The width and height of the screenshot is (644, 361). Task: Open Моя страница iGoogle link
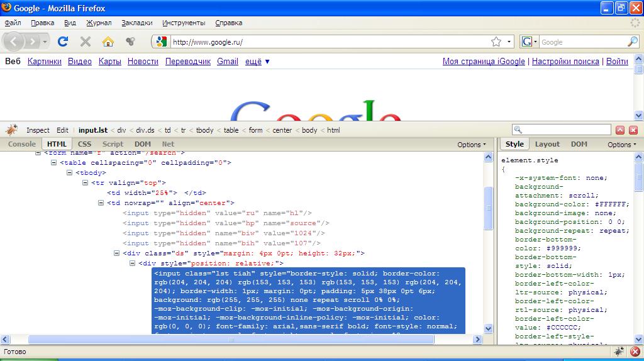pyautogui.click(x=484, y=62)
